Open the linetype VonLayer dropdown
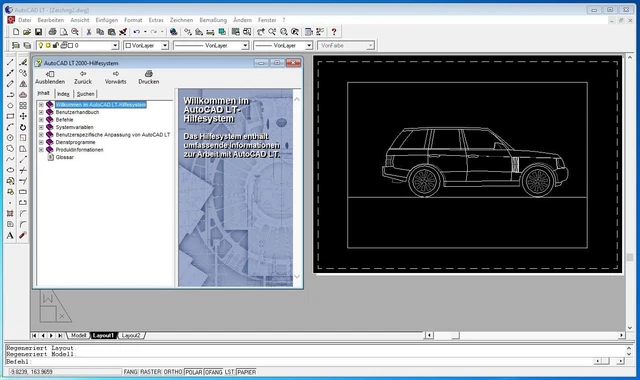The height and width of the screenshot is (380, 640). point(245,46)
